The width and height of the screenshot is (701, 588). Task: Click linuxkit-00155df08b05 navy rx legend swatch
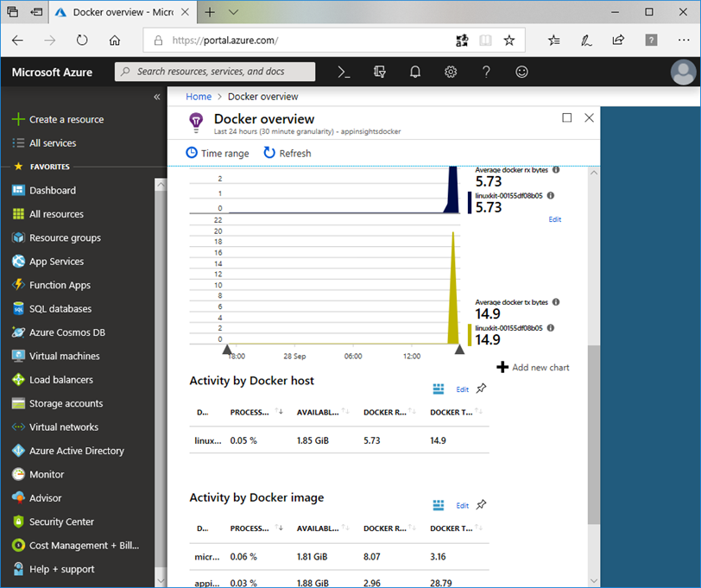point(470,203)
